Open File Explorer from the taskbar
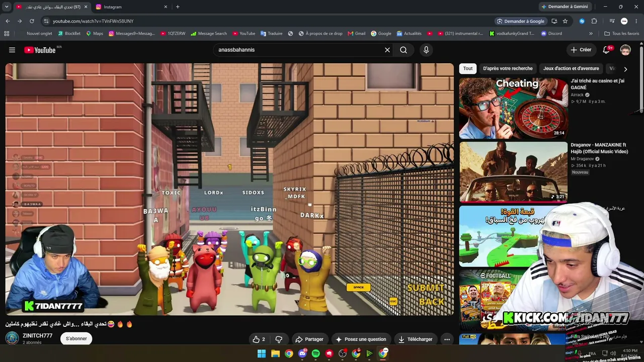Viewport: 644px width, 362px height. point(275,353)
